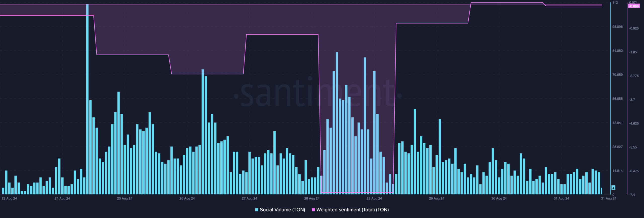644x218 pixels.
Task: Click the 30 Aug 24 date label
Action: tap(499, 198)
